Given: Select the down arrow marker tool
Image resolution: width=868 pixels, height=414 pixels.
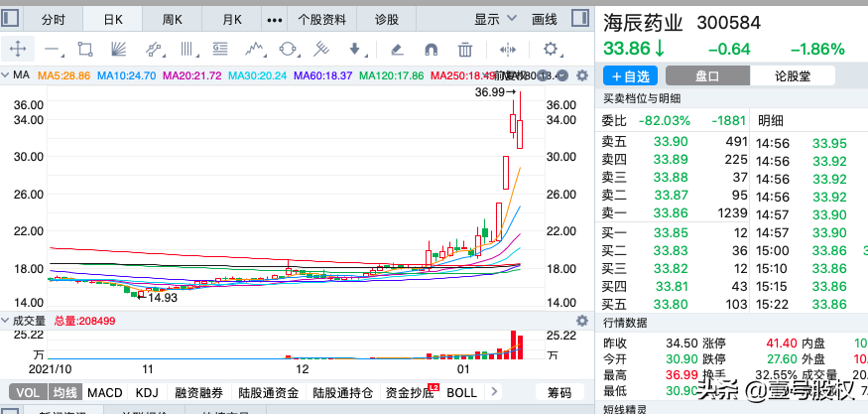Looking at the screenshot, I should (x=356, y=50).
